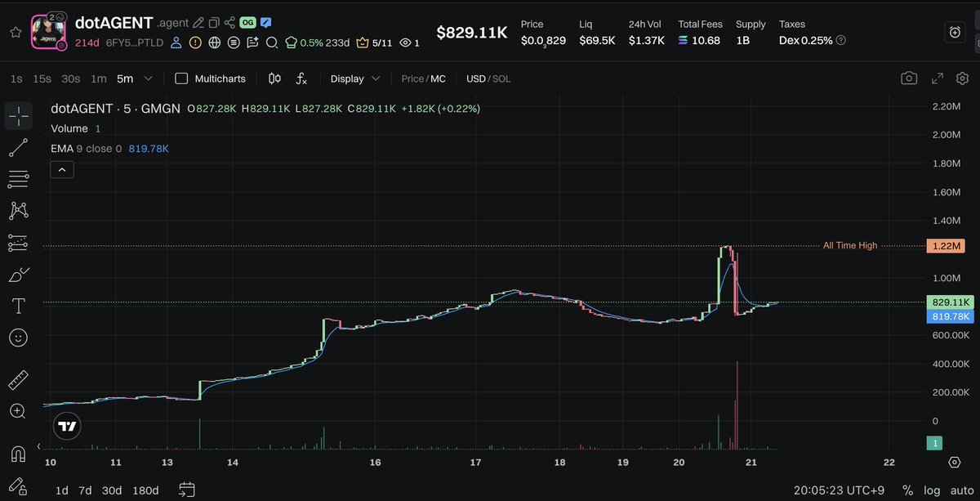Select the forecast position tool

point(18,243)
